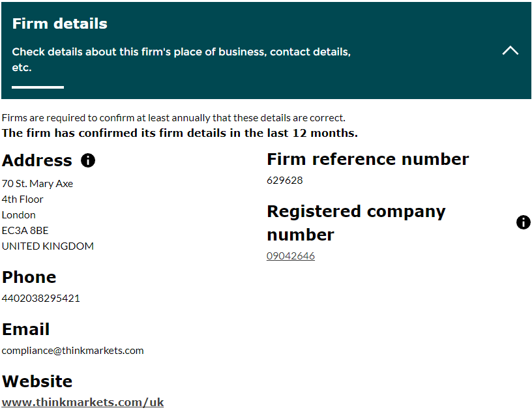Click the Phone heading
This screenshot has height=410, width=532.
(x=29, y=278)
